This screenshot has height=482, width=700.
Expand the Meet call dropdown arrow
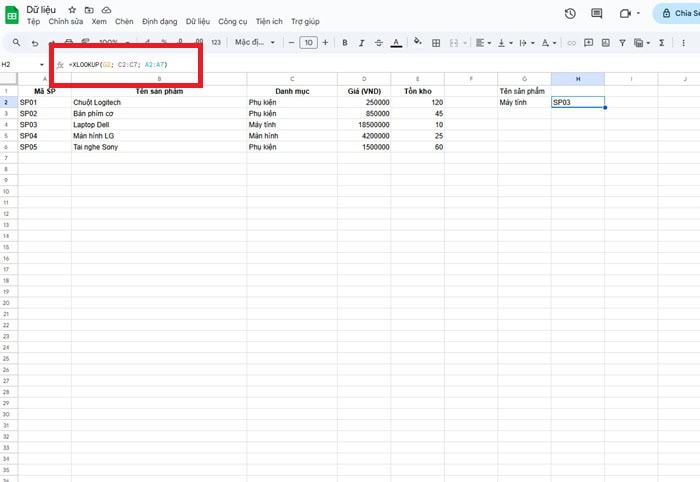click(638, 13)
